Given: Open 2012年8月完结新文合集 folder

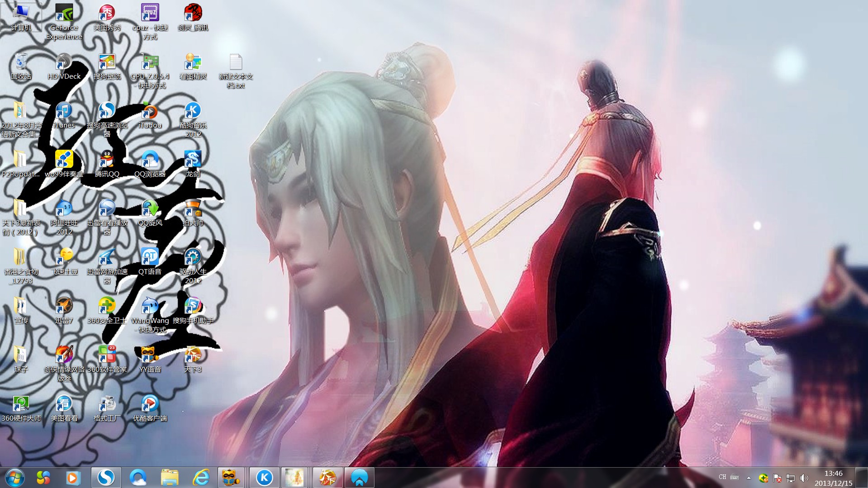Looking at the screenshot, I should click(21, 119).
